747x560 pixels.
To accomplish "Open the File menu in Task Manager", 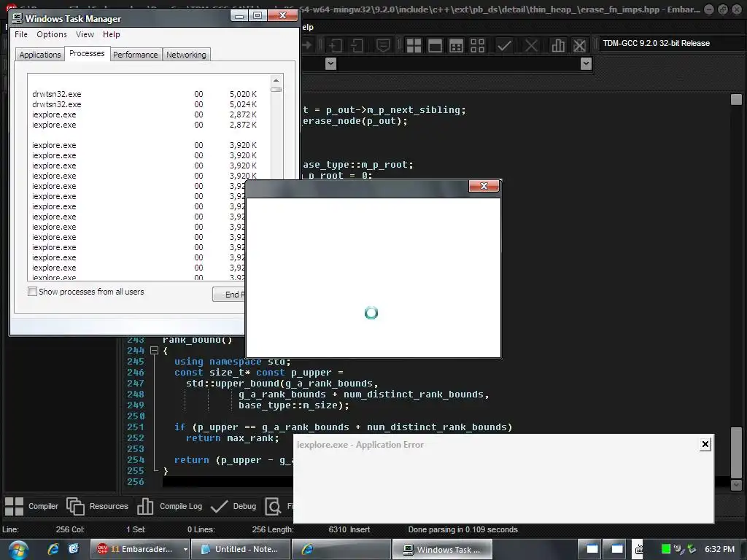I will pos(21,34).
